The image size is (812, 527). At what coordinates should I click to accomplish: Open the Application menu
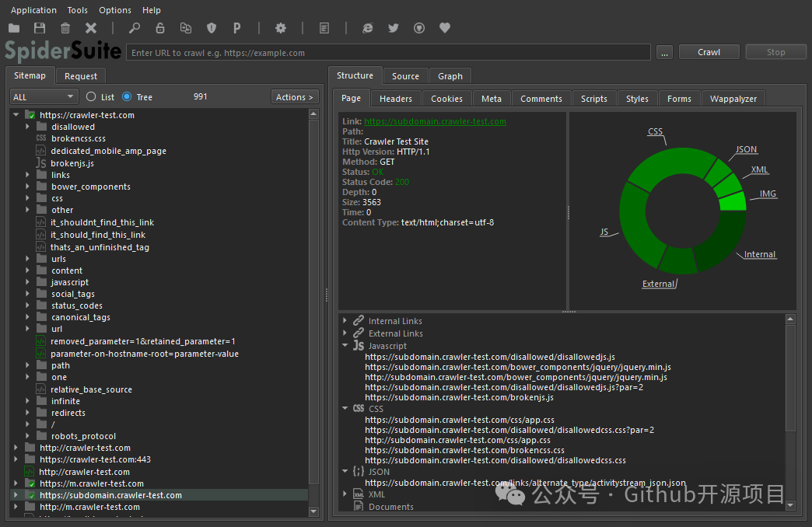[x=33, y=10]
